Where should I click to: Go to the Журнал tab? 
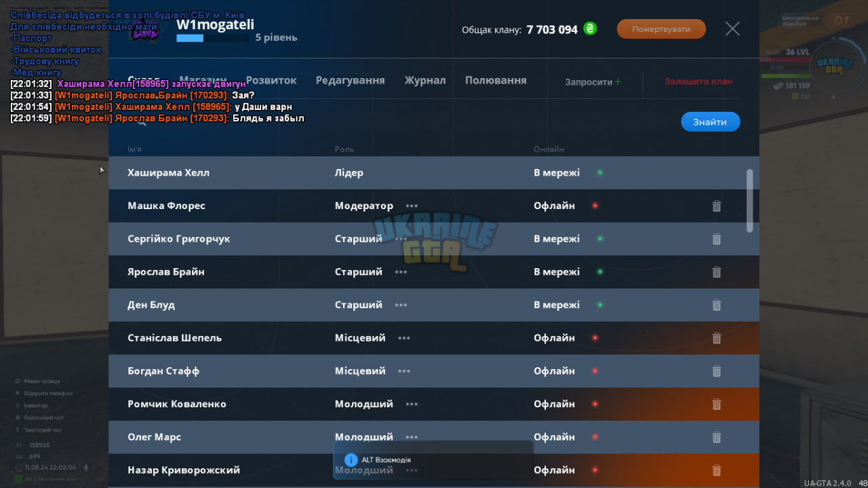point(425,80)
